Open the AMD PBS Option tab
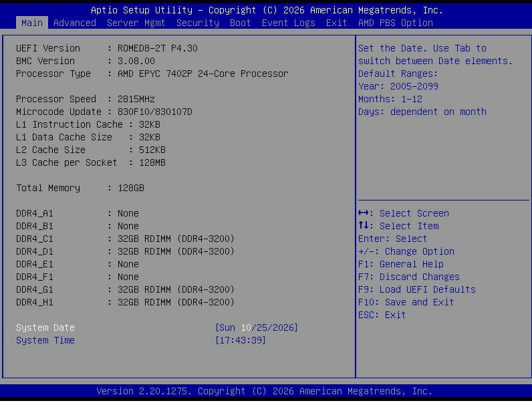 pos(395,23)
